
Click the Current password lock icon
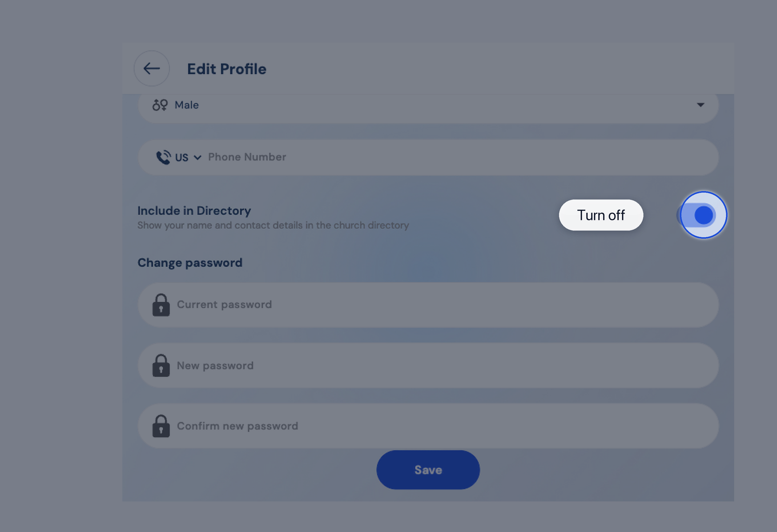coord(161,305)
